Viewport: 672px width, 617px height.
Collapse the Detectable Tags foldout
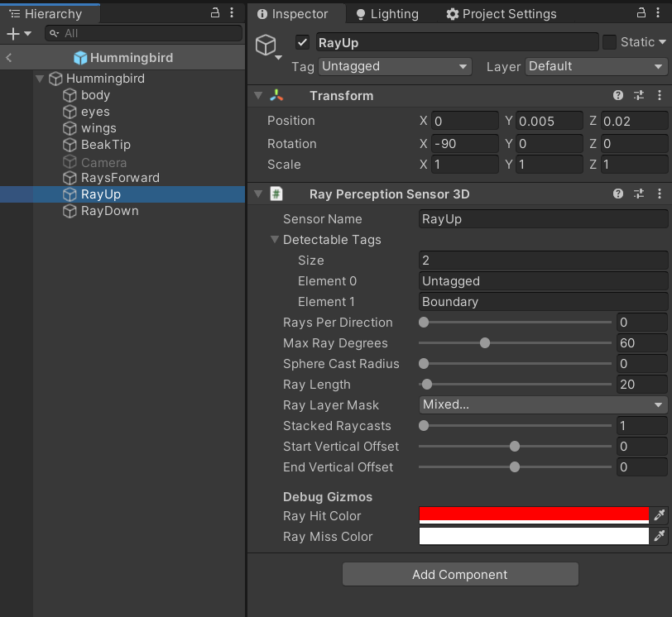[x=275, y=239]
